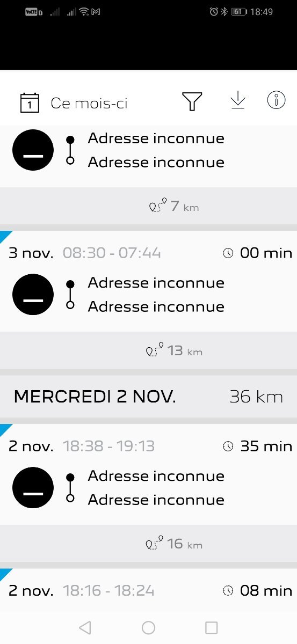
Task: Open the trip filter funnel icon
Action: point(192,101)
